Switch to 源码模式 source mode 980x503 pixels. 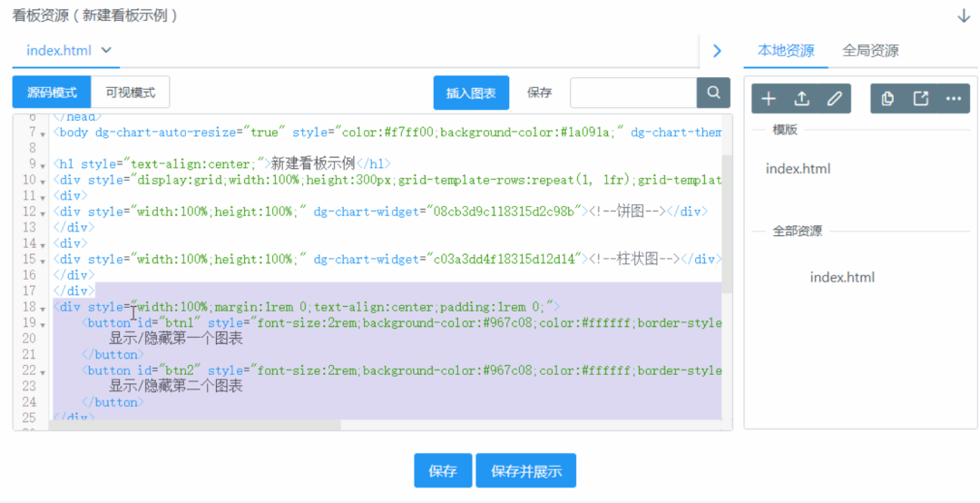pyautogui.click(x=52, y=93)
